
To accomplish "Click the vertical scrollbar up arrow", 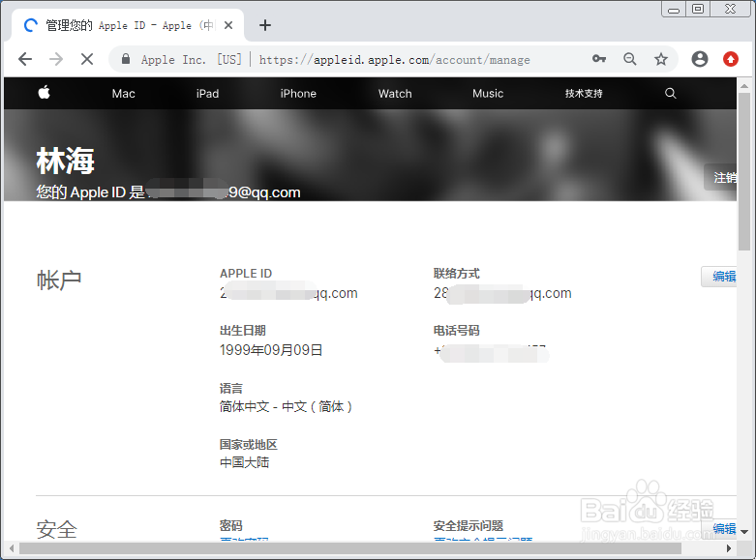I will click(744, 85).
